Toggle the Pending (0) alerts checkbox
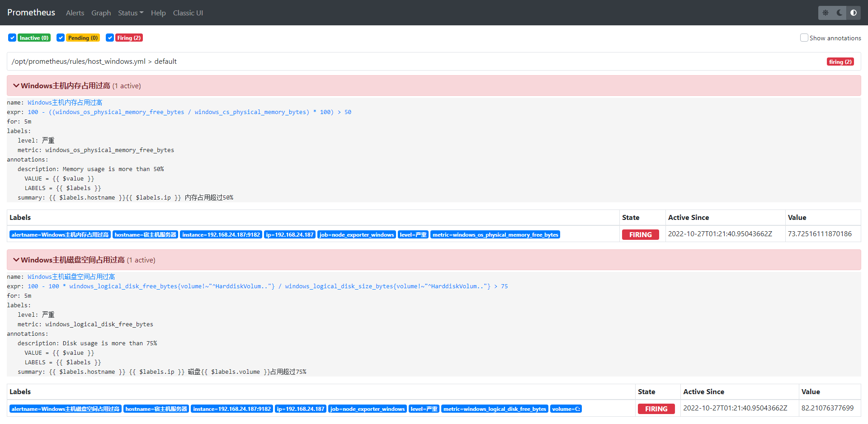The width and height of the screenshot is (868, 424). pos(61,38)
